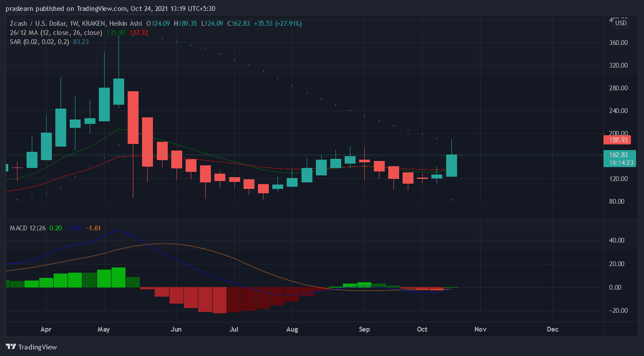
Task: Click the Sep label on time axis
Action: tap(364, 329)
